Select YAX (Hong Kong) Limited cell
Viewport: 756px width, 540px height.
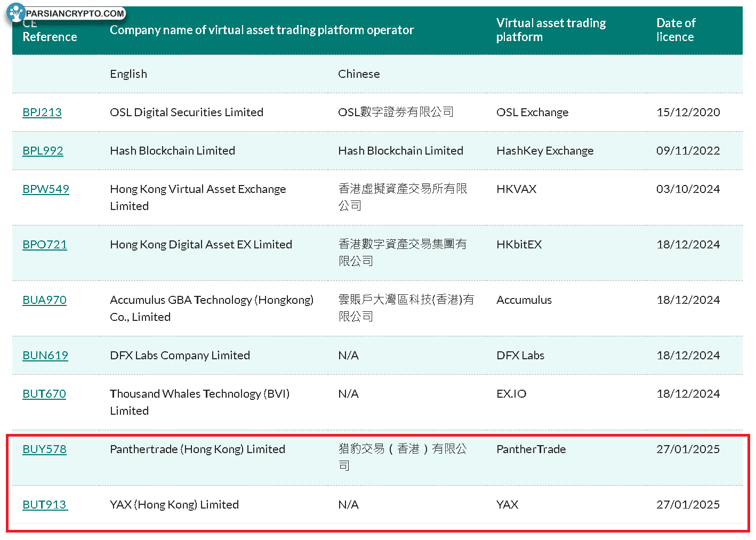174,505
